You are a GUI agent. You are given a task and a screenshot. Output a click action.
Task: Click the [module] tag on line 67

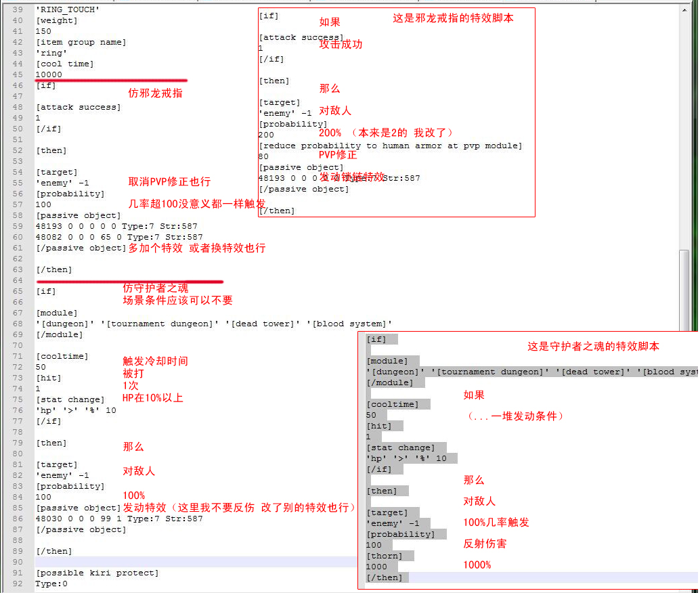(x=56, y=313)
